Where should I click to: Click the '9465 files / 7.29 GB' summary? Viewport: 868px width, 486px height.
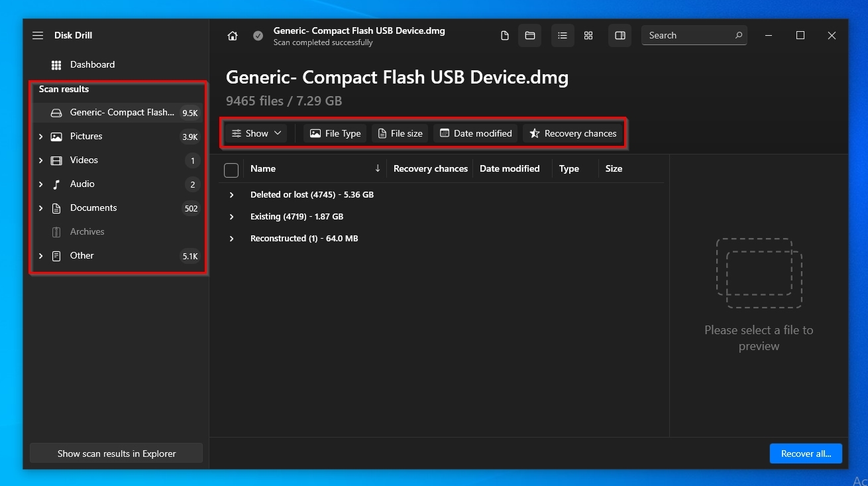(x=284, y=101)
